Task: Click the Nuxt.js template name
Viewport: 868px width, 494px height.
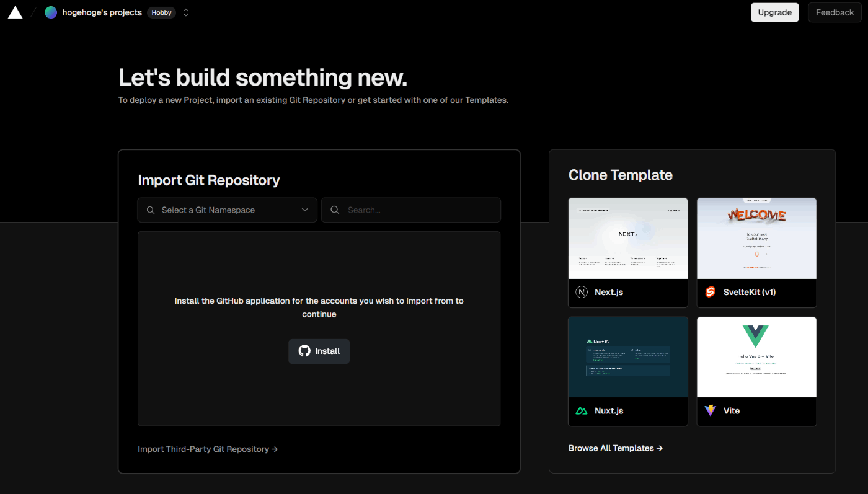Action: pyautogui.click(x=609, y=411)
